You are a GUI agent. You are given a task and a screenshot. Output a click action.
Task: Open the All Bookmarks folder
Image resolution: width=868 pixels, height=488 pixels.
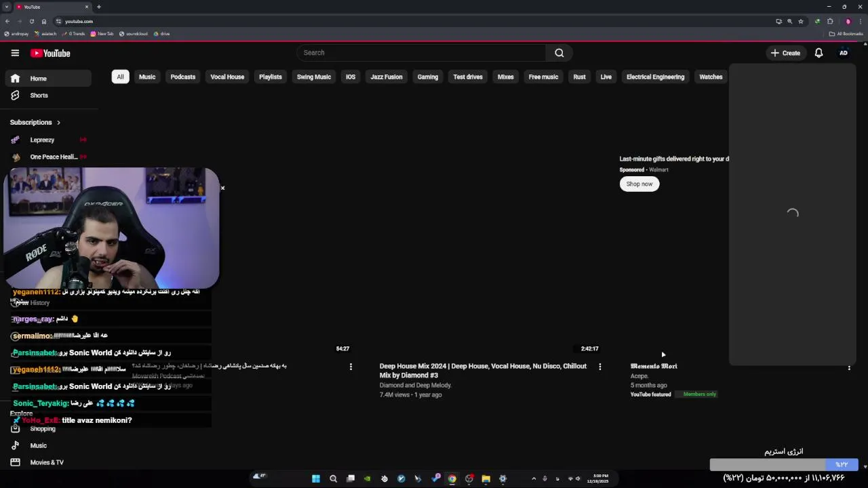coord(846,34)
